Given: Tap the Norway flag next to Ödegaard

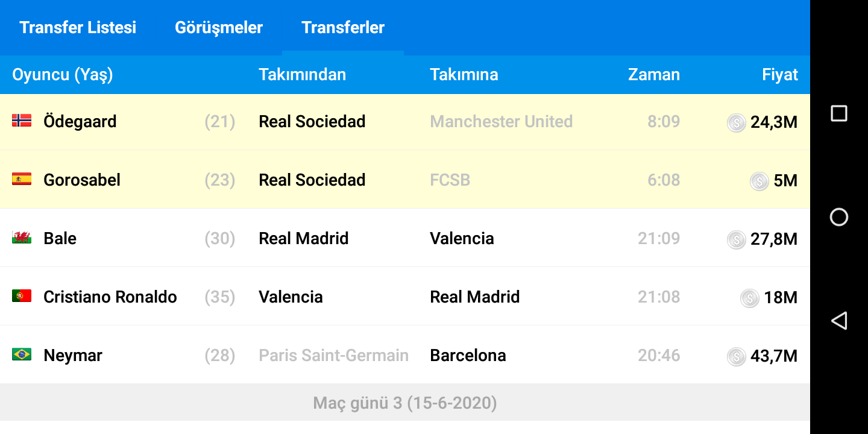Looking at the screenshot, I should [22, 121].
